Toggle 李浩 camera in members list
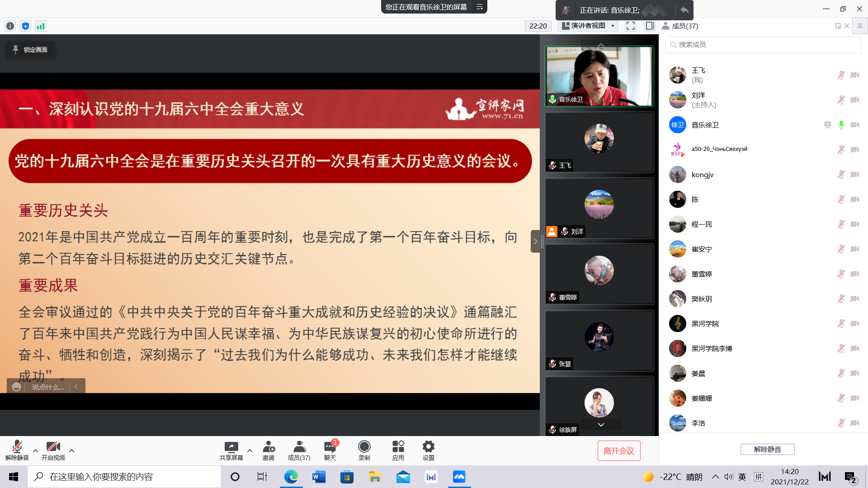Screen dimensions: 868x488 coord(855,423)
